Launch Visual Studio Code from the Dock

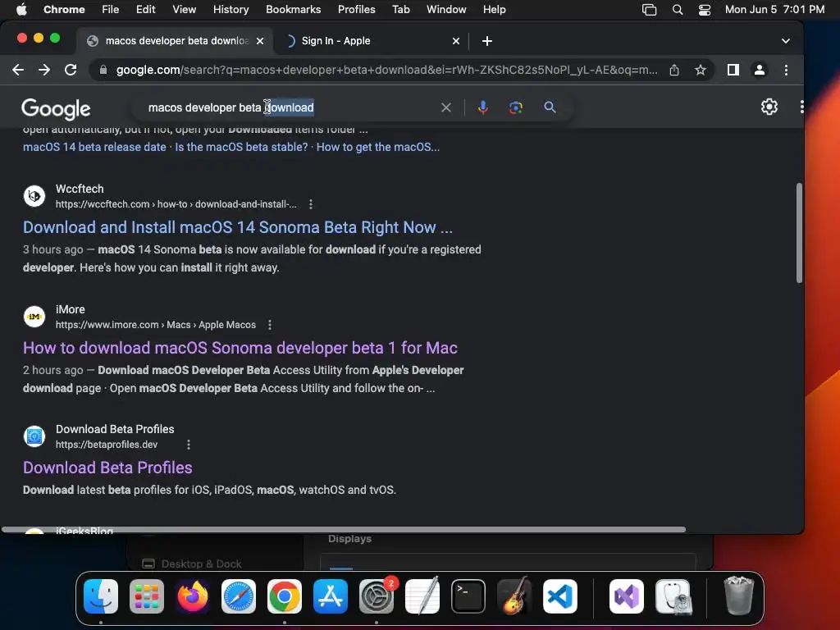[560, 596]
